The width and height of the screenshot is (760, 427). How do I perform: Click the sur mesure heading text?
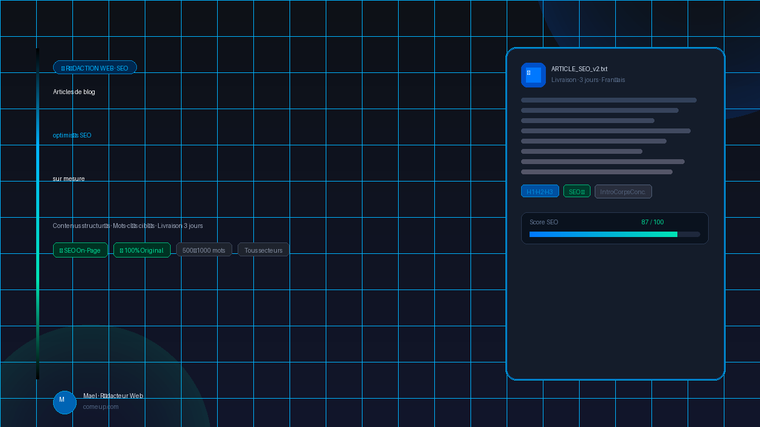[69, 178]
